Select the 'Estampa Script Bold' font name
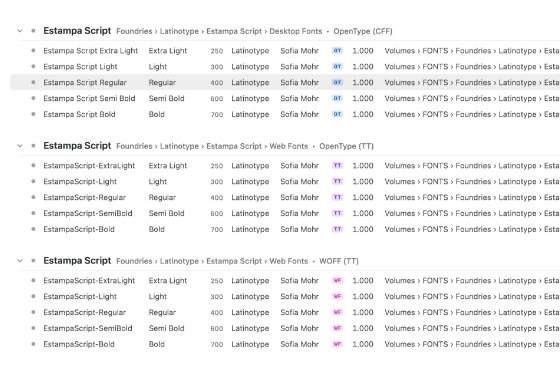The height and width of the screenshot is (373, 560). [x=79, y=114]
